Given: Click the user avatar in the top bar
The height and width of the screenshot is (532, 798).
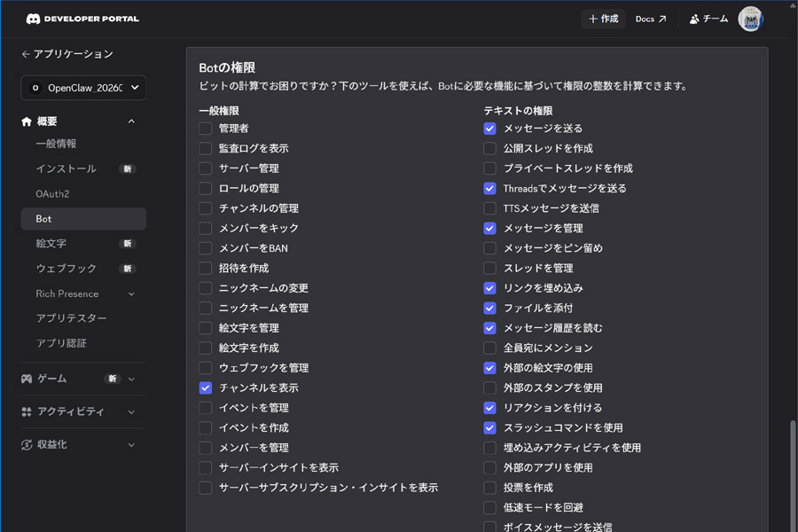Looking at the screenshot, I should coord(750,18).
